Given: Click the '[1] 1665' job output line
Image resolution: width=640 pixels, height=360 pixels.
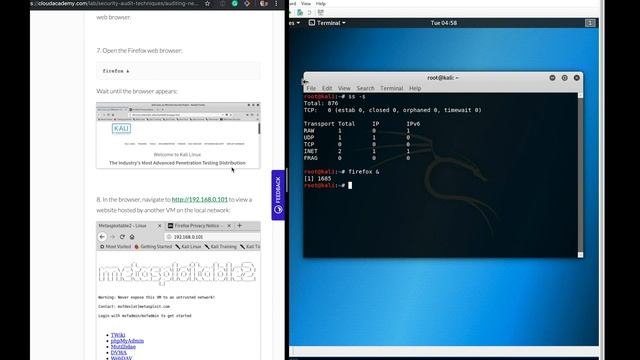Looking at the screenshot, I should tap(318, 178).
